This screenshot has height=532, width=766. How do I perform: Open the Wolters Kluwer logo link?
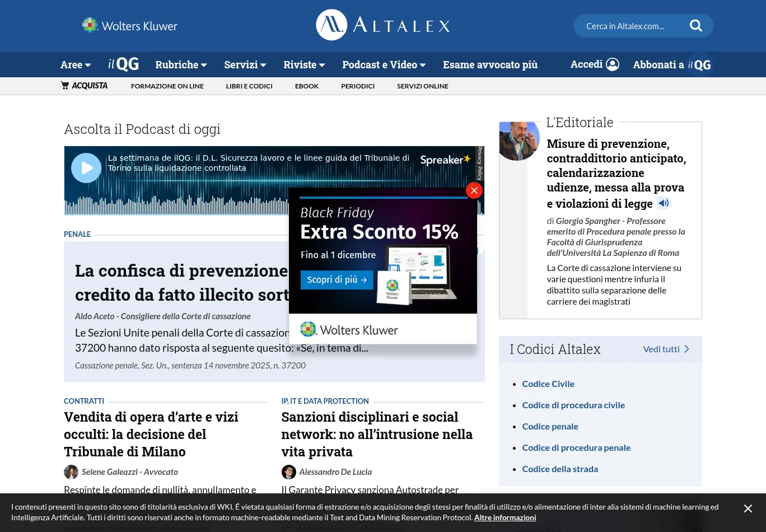130,26
